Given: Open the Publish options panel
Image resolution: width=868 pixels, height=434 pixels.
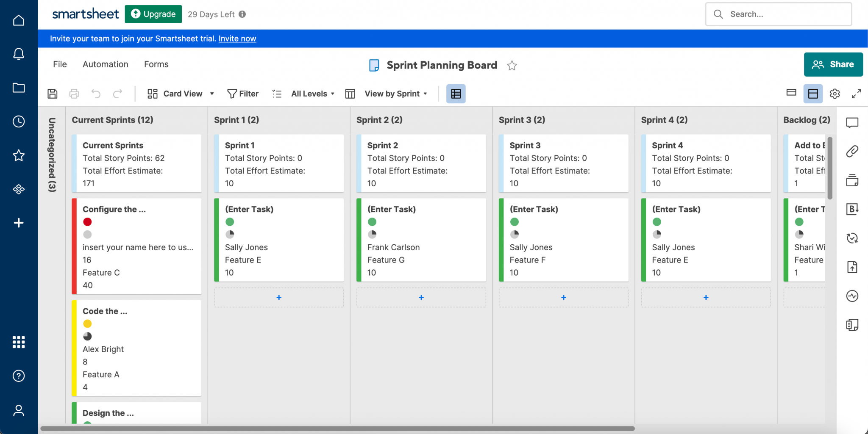Looking at the screenshot, I should 853,267.
